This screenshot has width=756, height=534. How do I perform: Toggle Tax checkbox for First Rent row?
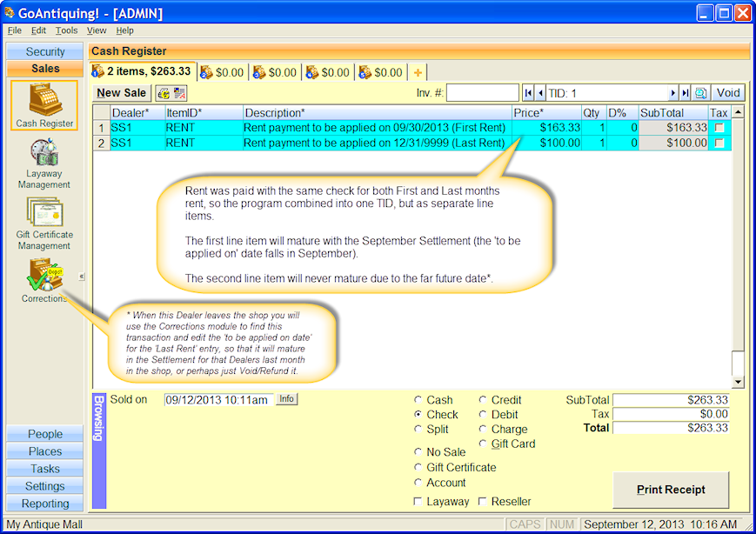click(x=719, y=128)
